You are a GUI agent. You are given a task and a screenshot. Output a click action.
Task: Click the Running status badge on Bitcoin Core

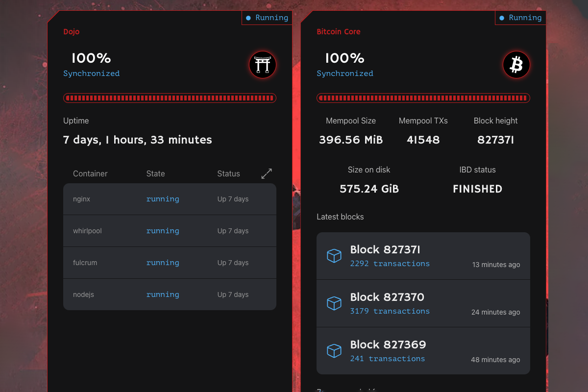pyautogui.click(x=520, y=18)
